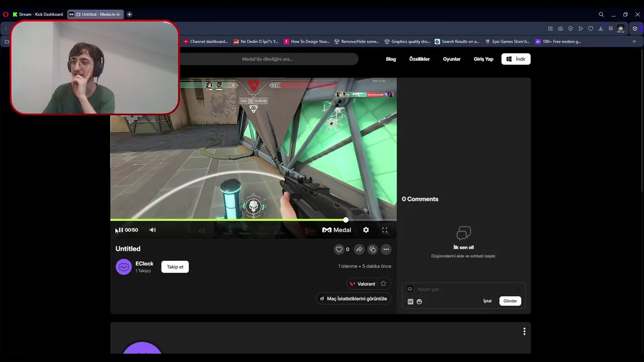Insert a GIF in the comment

[411, 302]
